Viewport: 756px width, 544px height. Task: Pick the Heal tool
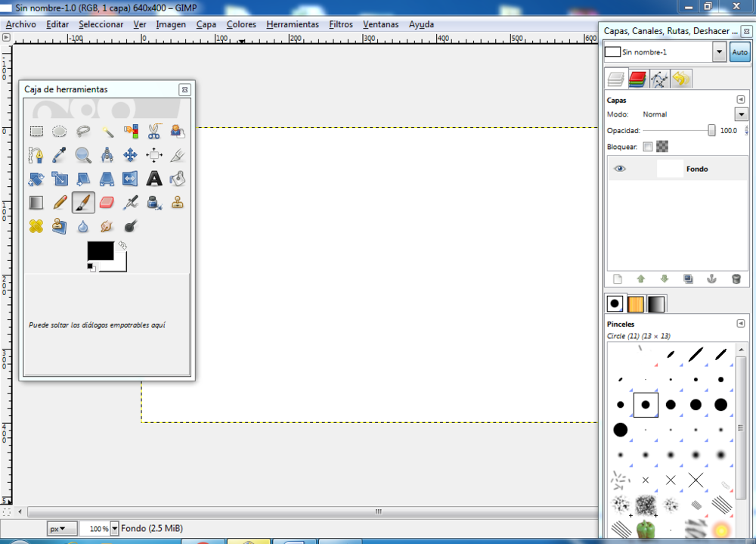(36, 226)
